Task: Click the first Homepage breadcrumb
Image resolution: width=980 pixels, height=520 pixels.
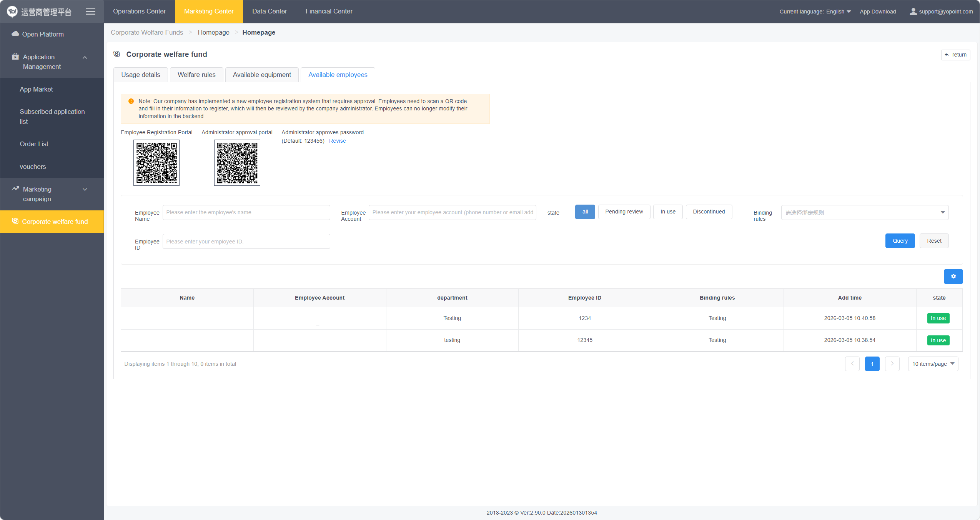Action: (x=213, y=32)
